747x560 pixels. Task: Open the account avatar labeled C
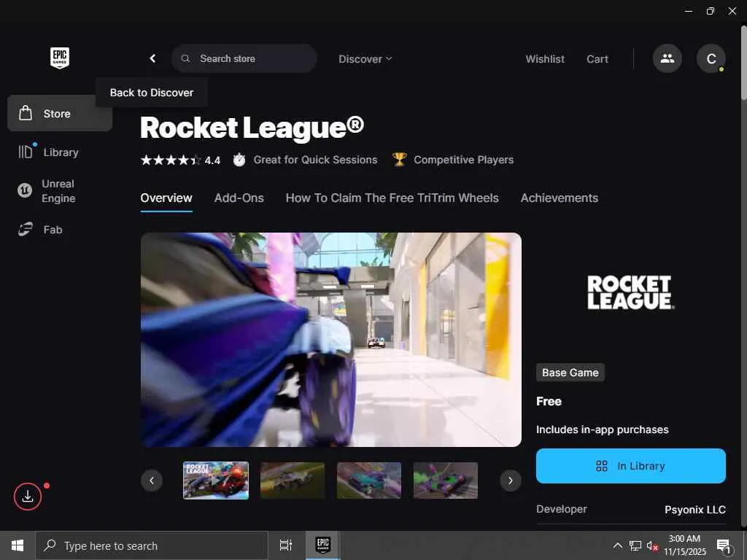coord(711,58)
